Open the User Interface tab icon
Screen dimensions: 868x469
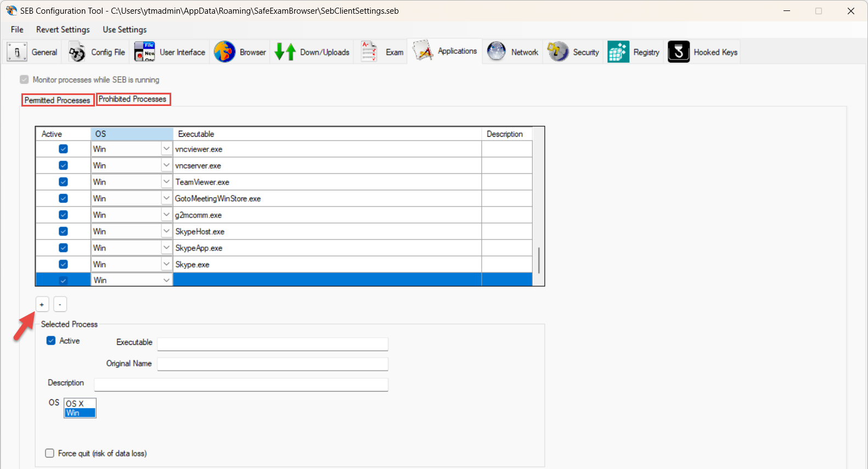click(145, 52)
